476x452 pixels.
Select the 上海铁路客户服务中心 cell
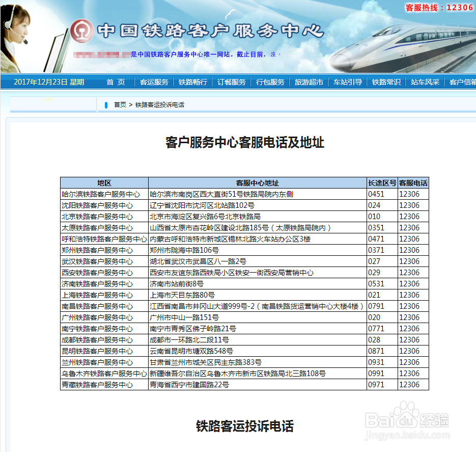click(104, 295)
